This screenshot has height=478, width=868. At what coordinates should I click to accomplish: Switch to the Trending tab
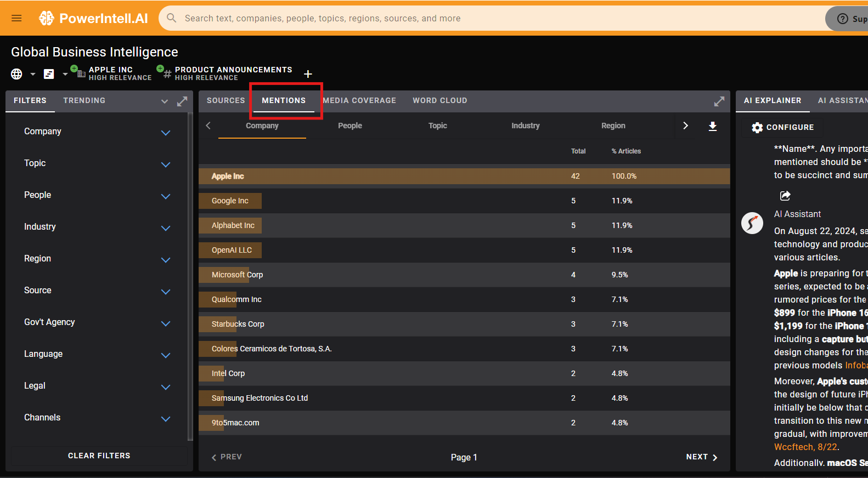tap(84, 101)
